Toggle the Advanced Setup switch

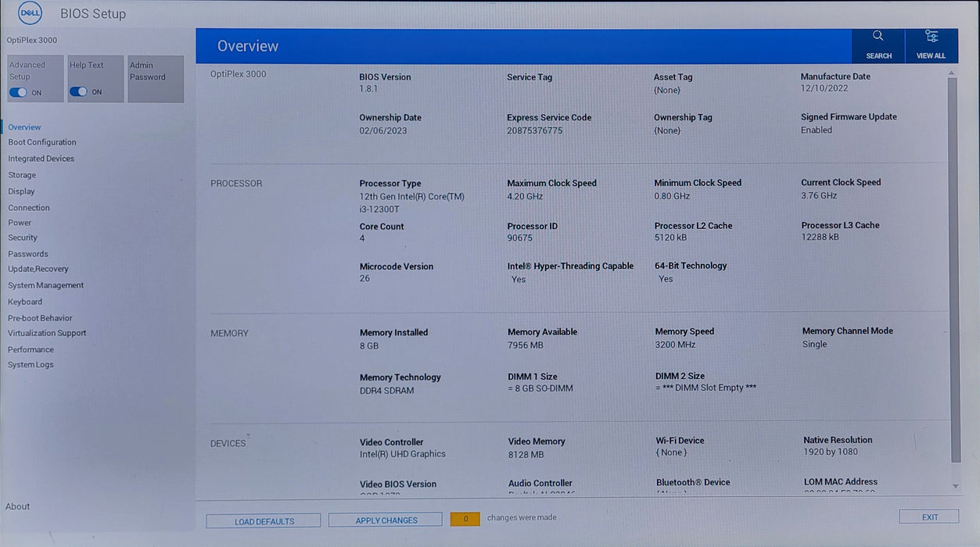[18, 92]
